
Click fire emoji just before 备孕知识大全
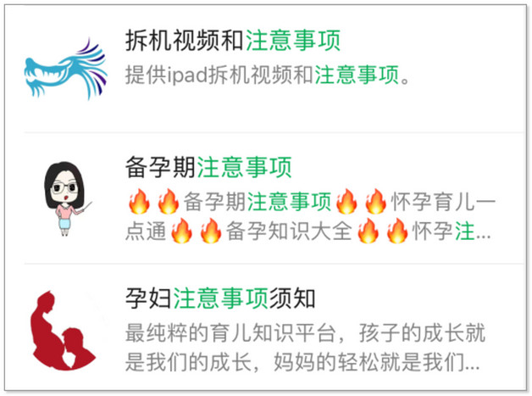[x=211, y=231]
